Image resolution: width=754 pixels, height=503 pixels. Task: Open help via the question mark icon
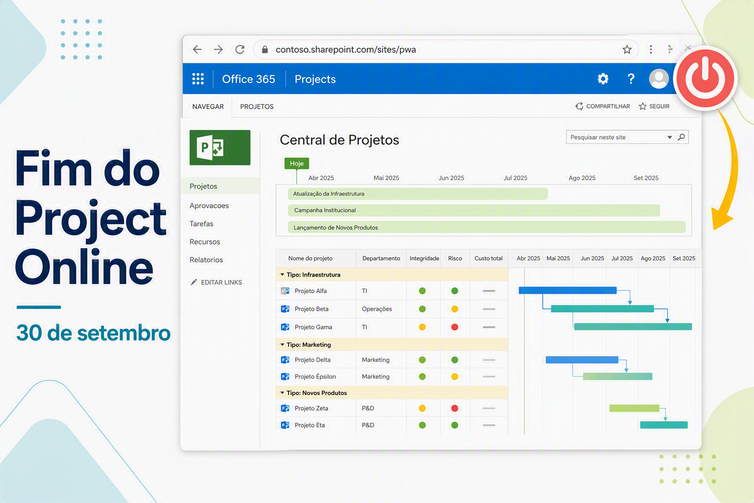630,79
